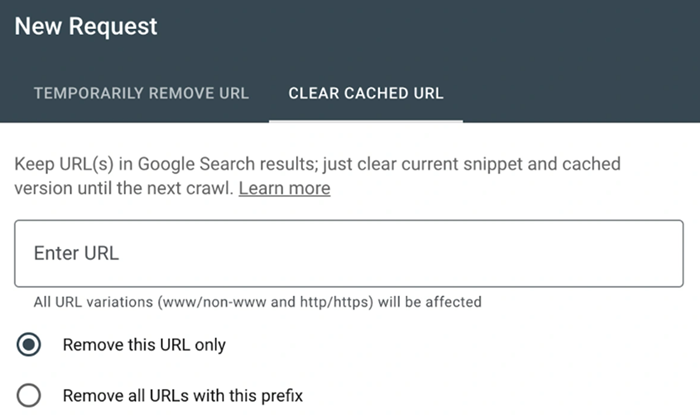Follow the underlined Learn more hyperlink
The width and height of the screenshot is (700, 420).
(284, 188)
